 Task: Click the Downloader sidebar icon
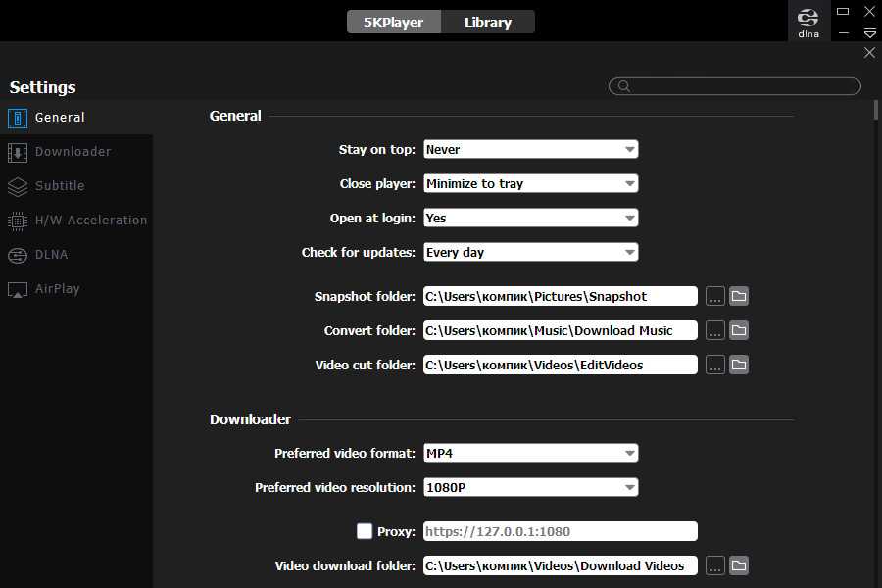pos(17,152)
